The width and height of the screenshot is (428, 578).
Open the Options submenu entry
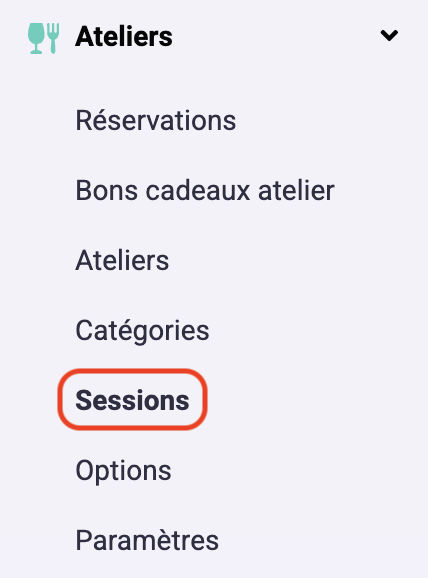tap(123, 471)
